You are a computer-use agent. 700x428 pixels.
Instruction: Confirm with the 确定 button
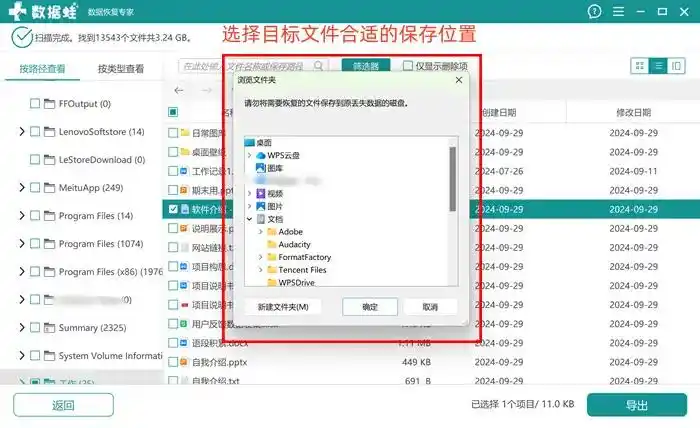coord(370,307)
